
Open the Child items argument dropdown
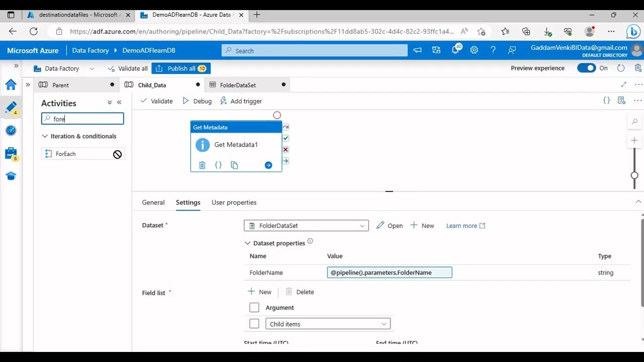328,324
